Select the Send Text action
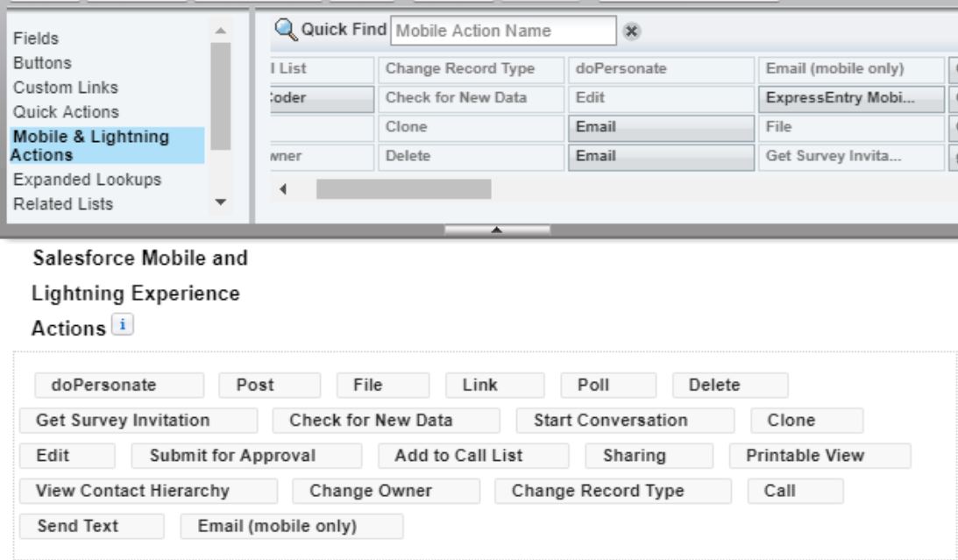 point(92,527)
